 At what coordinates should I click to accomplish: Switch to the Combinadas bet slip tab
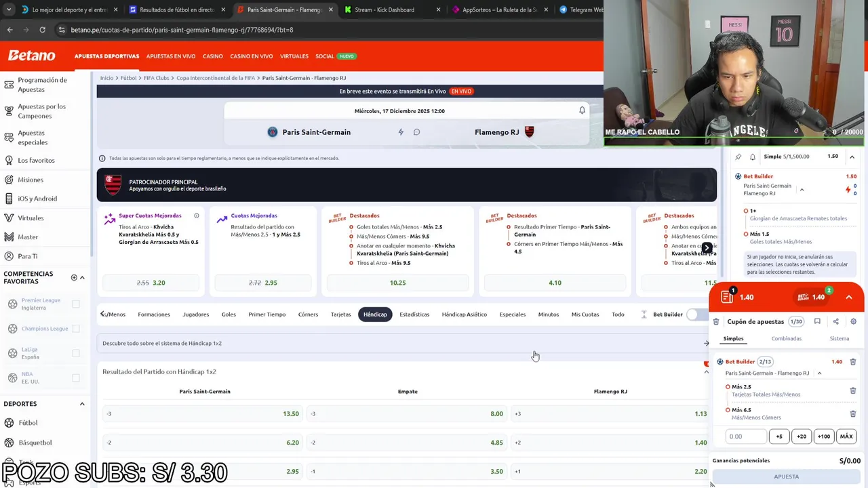(x=786, y=339)
